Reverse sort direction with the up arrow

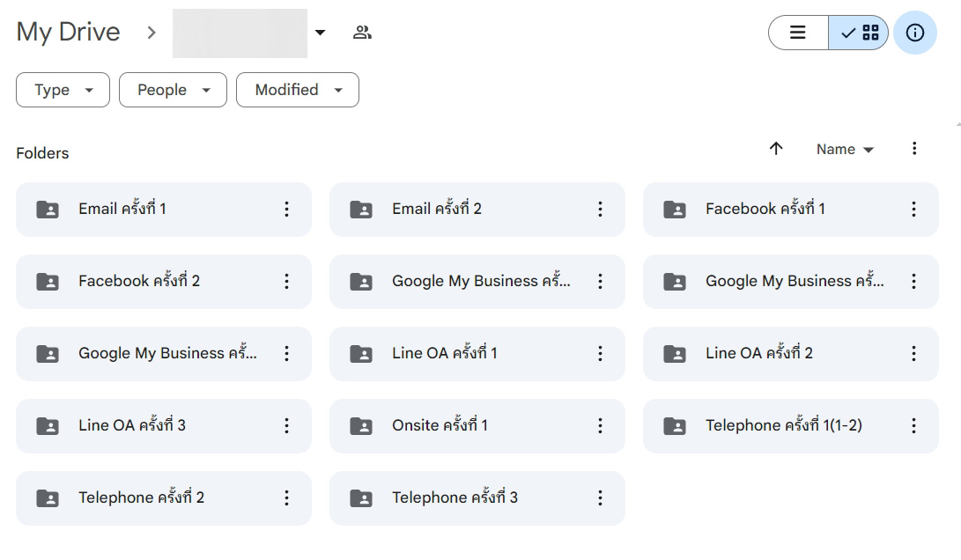point(776,149)
